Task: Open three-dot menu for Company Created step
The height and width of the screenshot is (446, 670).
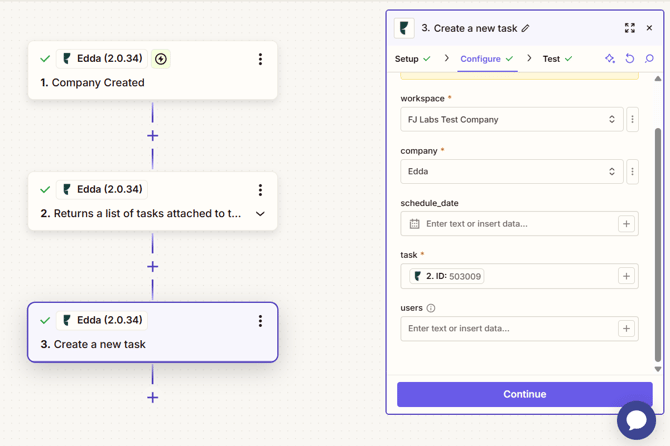Action: 260,59
